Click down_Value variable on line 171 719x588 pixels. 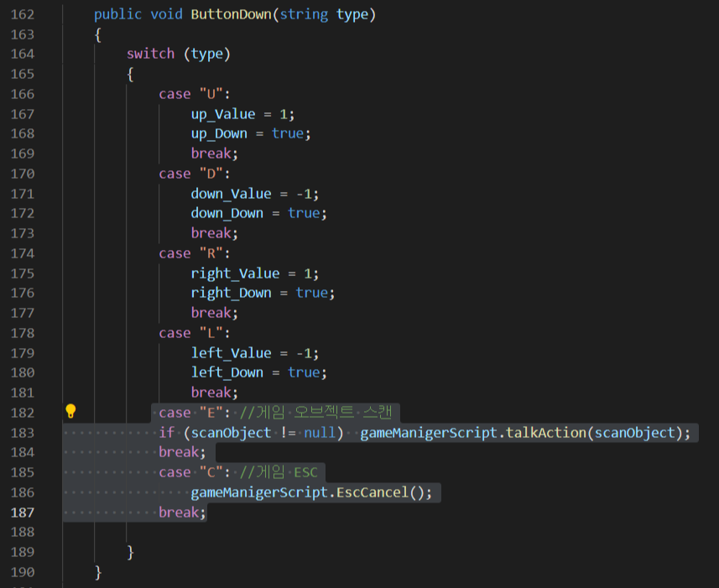pyautogui.click(x=231, y=194)
